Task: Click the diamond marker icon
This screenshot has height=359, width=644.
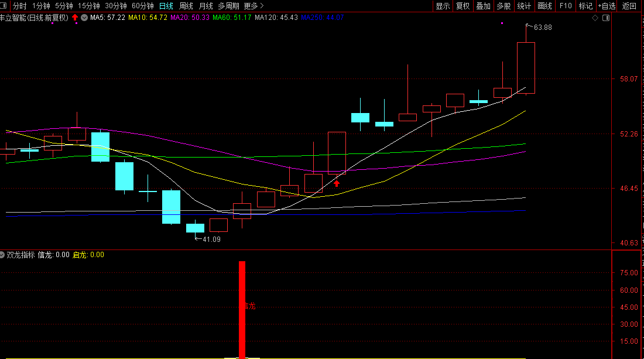Action: pyautogui.click(x=595, y=18)
